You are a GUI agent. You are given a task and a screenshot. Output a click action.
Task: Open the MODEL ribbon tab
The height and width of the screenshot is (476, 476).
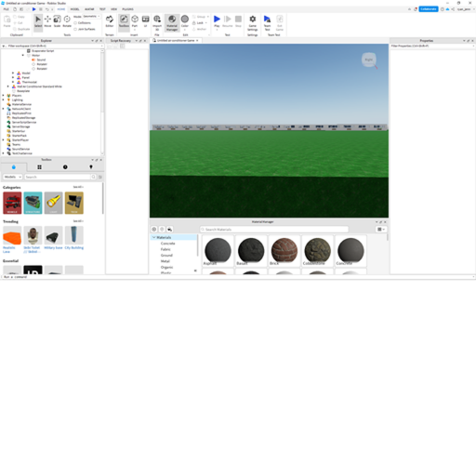[74, 9]
